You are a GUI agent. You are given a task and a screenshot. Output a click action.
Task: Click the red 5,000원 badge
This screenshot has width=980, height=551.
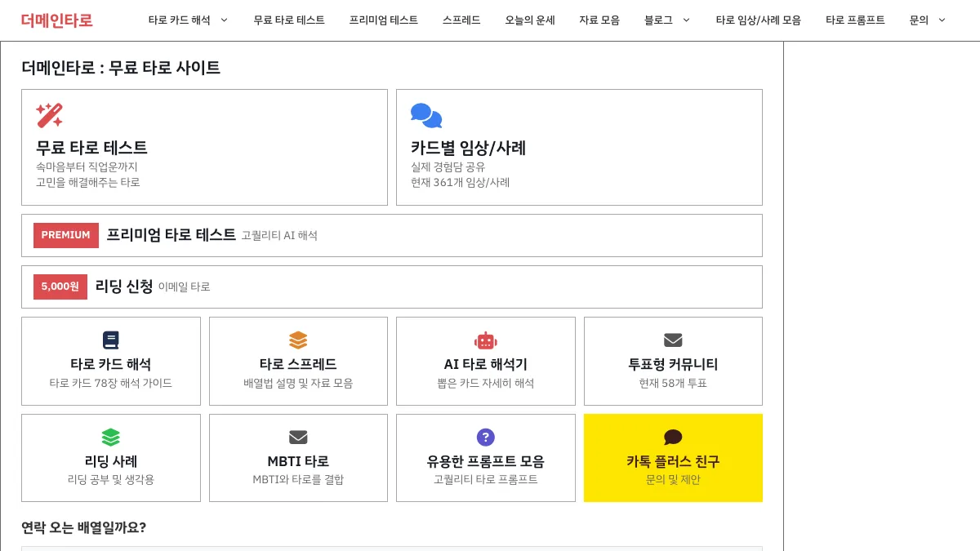pos(60,287)
